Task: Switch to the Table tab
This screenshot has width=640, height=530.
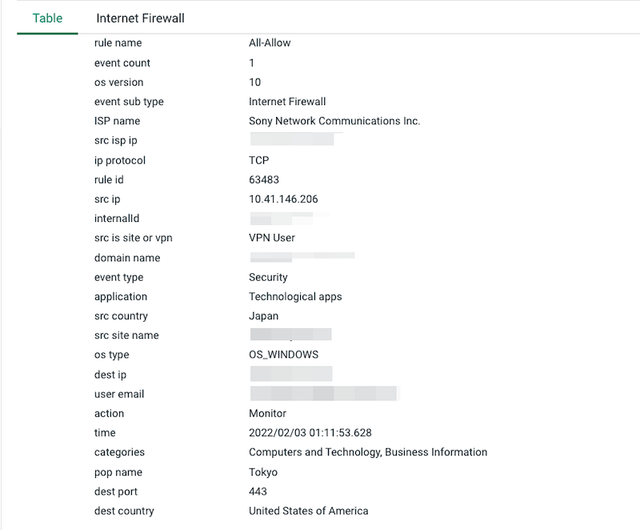Action: coord(47,18)
